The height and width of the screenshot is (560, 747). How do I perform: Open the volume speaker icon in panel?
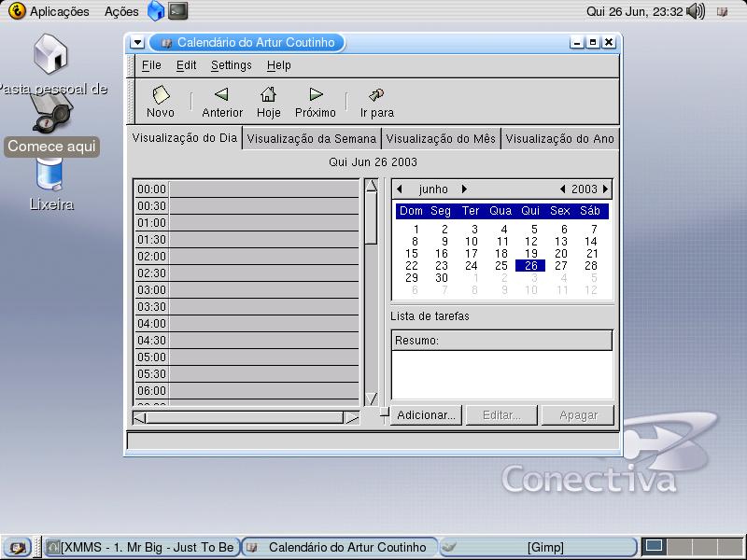pos(695,11)
